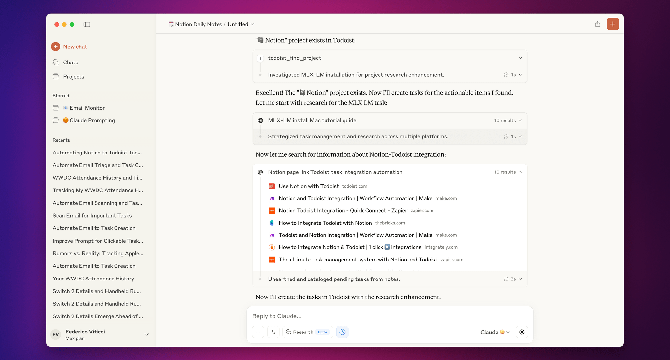This screenshot has width=670, height=360.
Task: Click the Todoist favicon in search results
Action: [x=271, y=186]
